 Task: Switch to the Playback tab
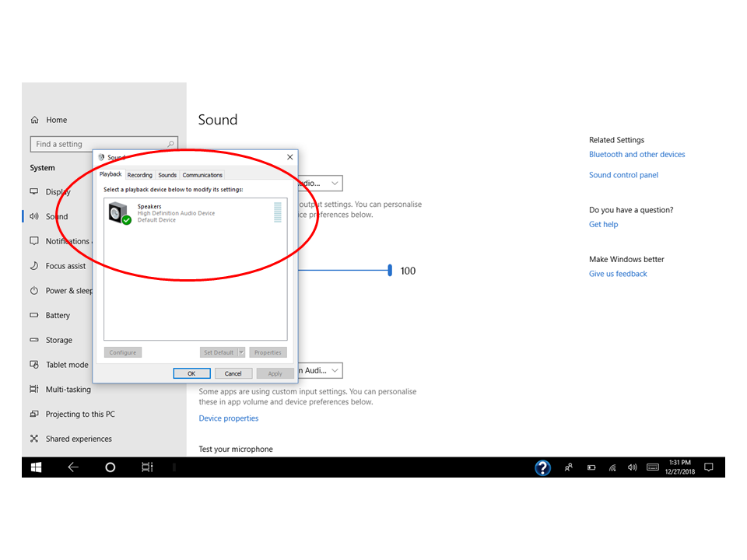pos(110,174)
